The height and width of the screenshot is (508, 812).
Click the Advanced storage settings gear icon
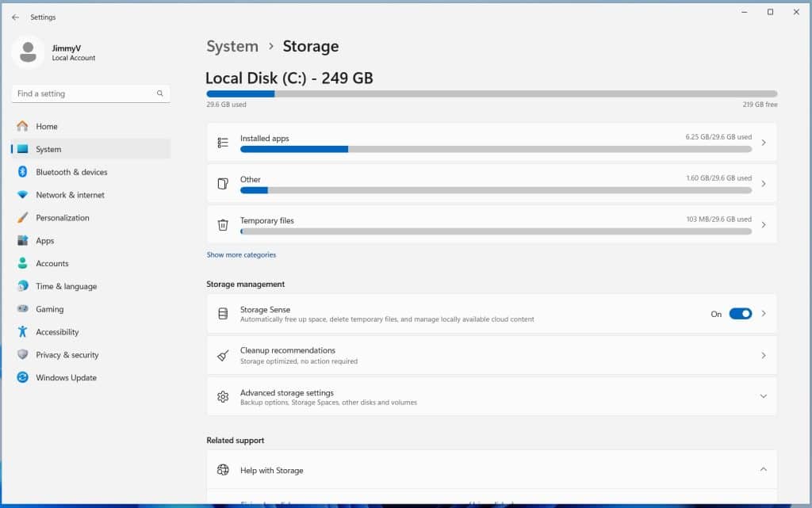(x=223, y=397)
